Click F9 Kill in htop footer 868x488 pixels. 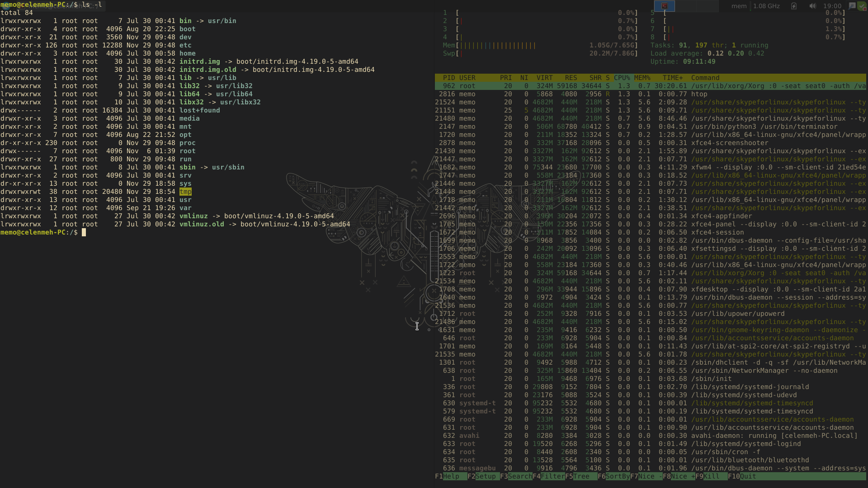tap(711, 476)
